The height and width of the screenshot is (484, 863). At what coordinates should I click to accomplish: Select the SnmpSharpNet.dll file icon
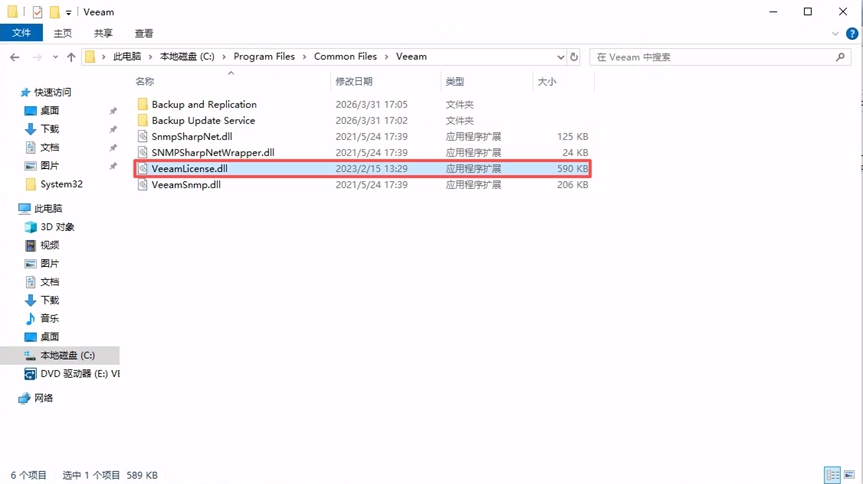pos(143,136)
